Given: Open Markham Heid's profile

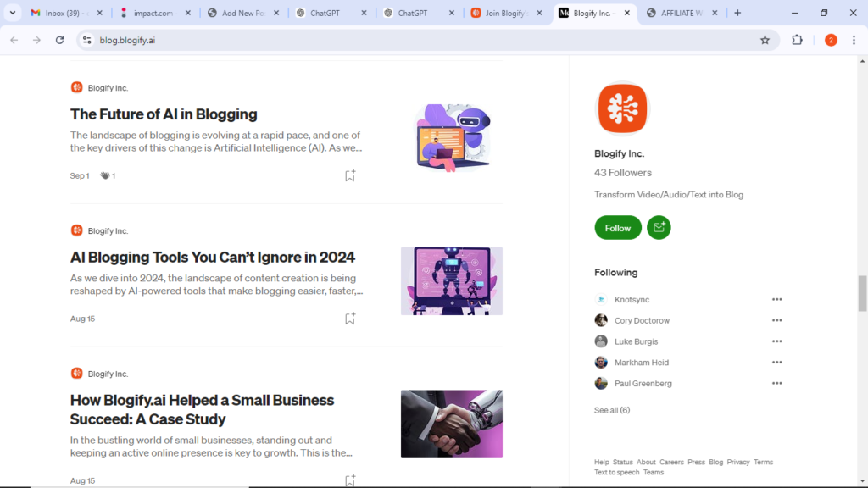Looking at the screenshot, I should tap(642, 363).
